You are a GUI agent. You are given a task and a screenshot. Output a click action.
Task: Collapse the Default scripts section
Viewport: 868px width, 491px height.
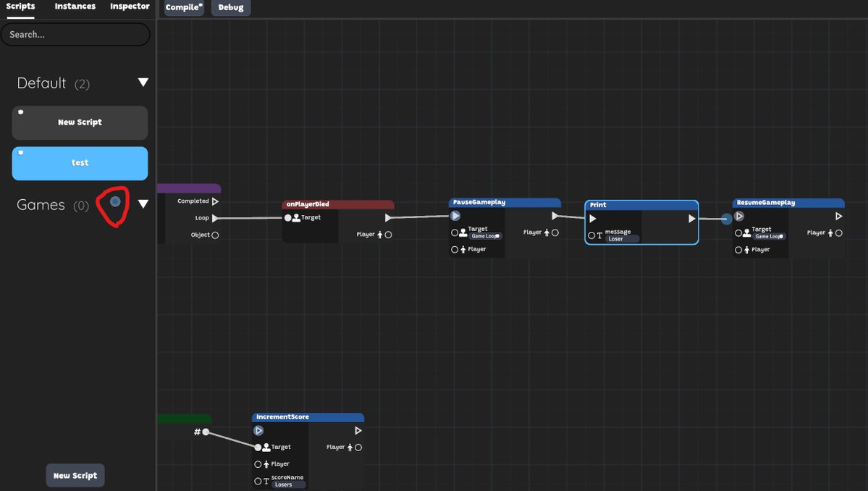point(143,82)
